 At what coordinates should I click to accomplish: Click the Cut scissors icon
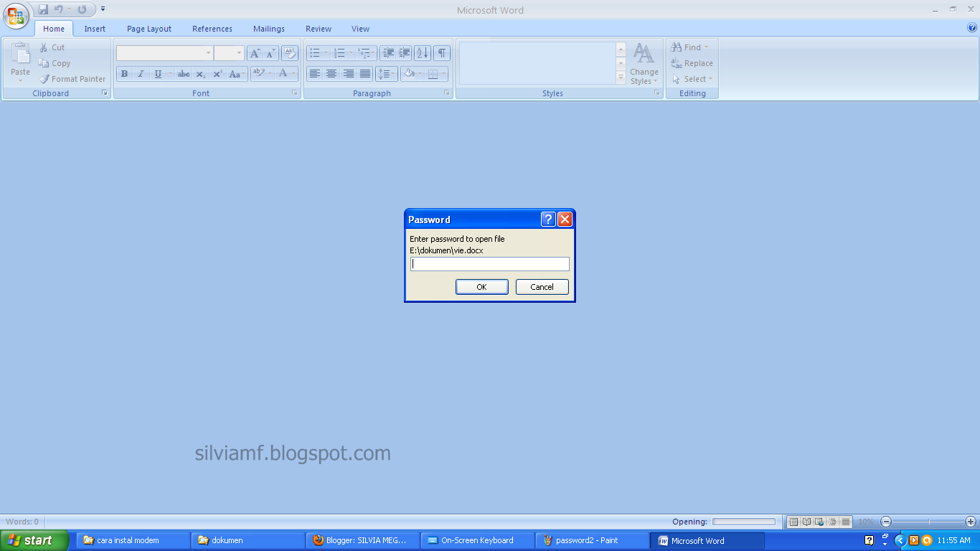pos(44,47)
